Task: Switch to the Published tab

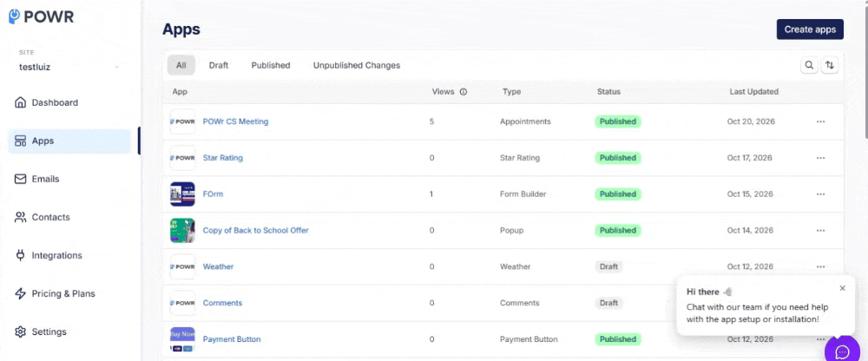Action: (x=271, y=65)
